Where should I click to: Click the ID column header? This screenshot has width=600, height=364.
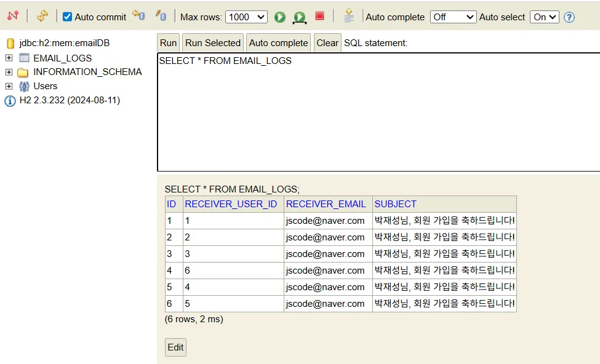pos(171,204)
